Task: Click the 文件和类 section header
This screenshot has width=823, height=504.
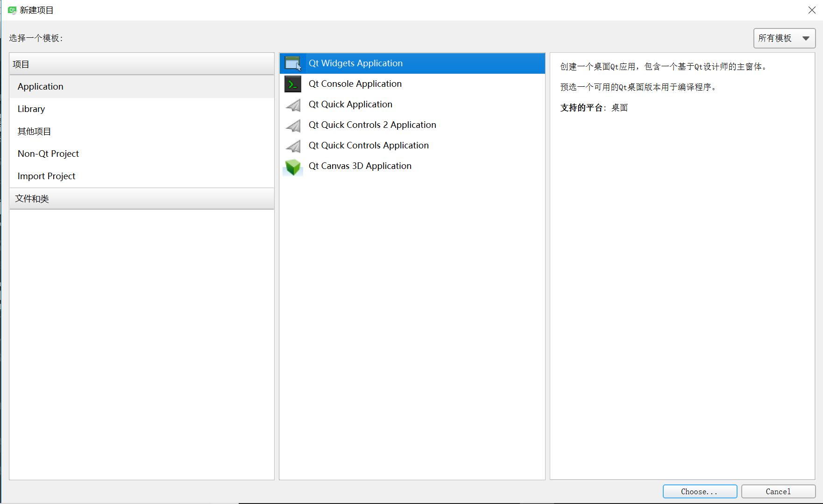Action: (142, 199)
